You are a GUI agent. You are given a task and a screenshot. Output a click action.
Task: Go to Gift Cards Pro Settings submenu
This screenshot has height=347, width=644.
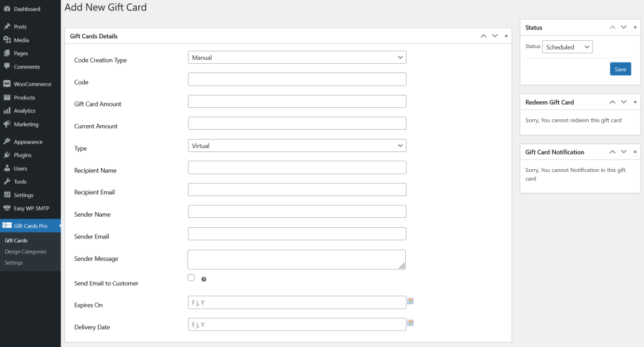click(x=14, y=263)
